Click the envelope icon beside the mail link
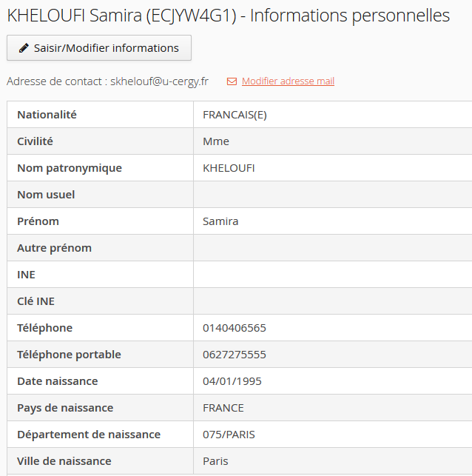 [232, 81]
